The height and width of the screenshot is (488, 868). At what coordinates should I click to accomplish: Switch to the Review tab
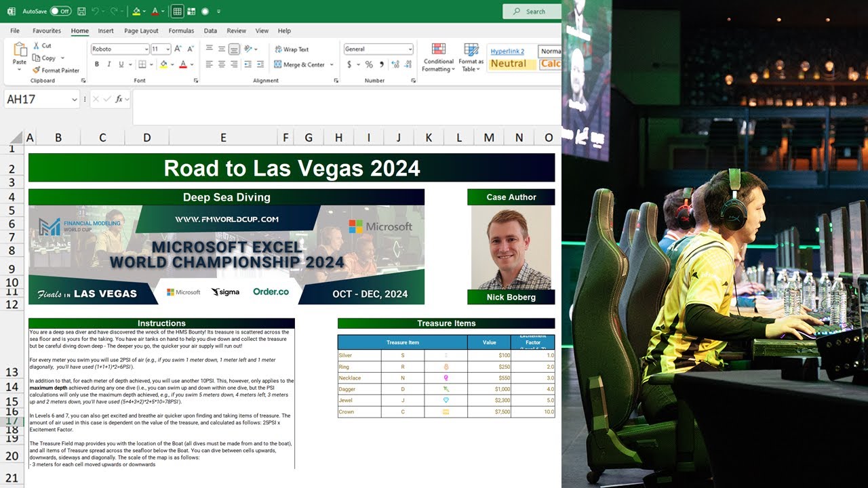point(237,30)
